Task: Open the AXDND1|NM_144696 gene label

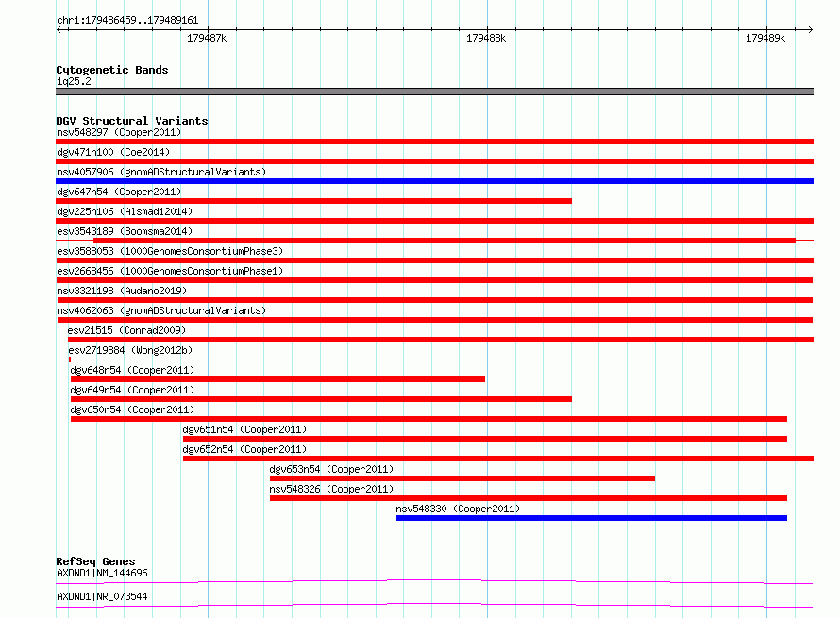Action: pyautogui.click(x=102, y=573)
